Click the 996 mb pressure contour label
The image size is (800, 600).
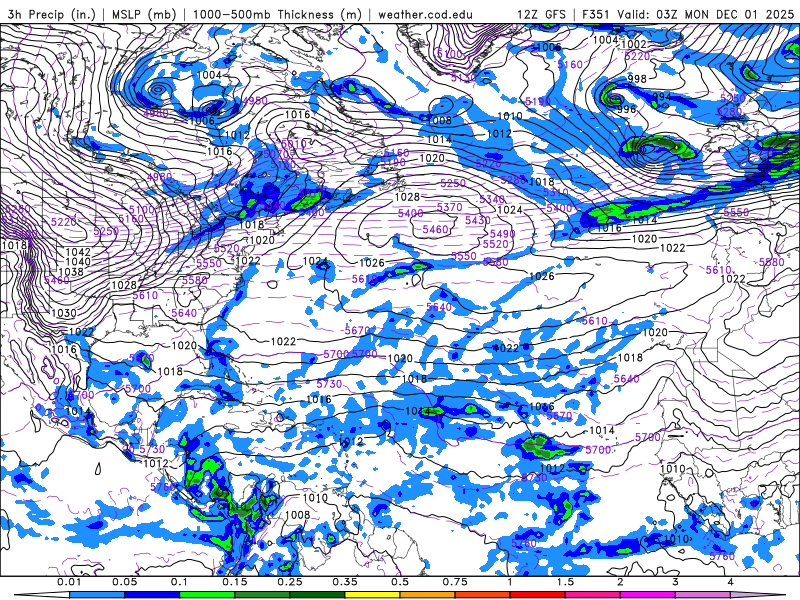[627, 109]
